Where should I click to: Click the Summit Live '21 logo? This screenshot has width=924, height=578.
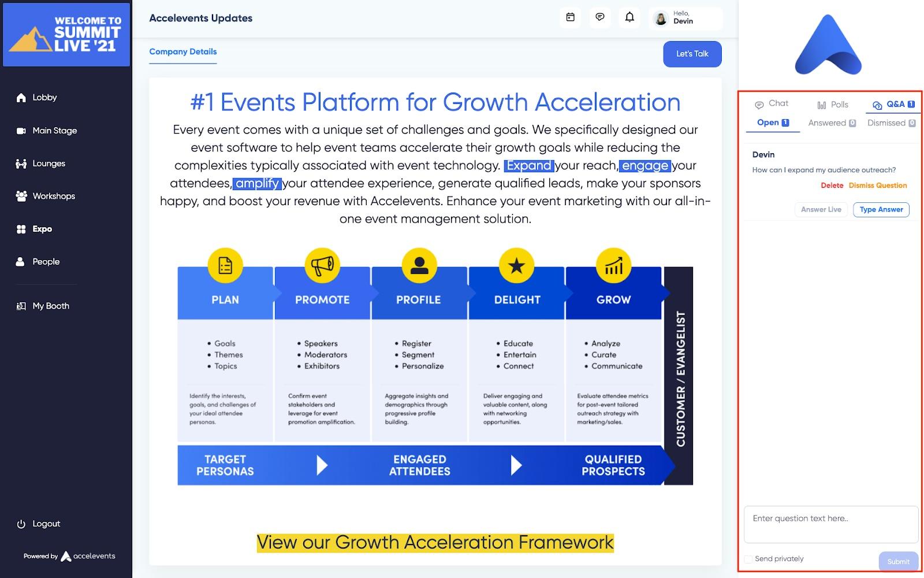66,34
